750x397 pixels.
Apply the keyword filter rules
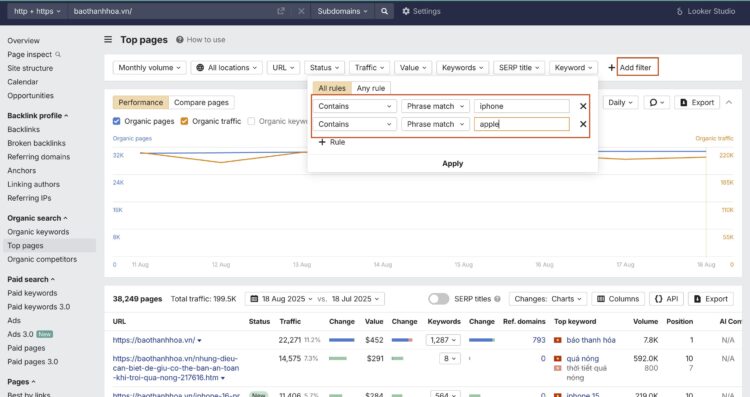click(452, 164)
